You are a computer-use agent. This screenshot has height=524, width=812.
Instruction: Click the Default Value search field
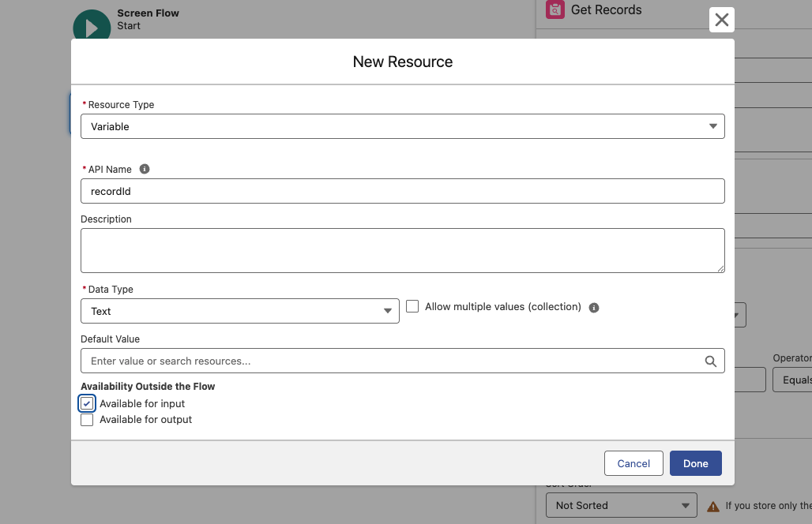point(391,361)
